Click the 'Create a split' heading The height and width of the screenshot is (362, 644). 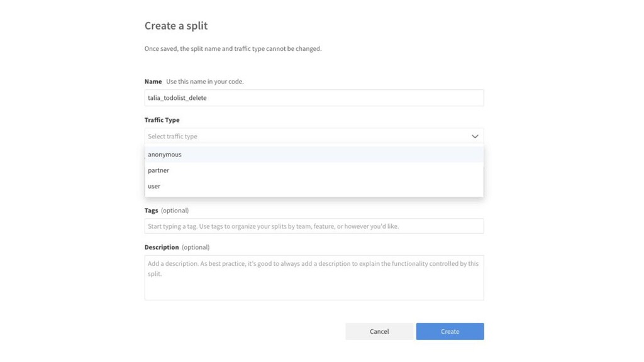pos(176,26)
